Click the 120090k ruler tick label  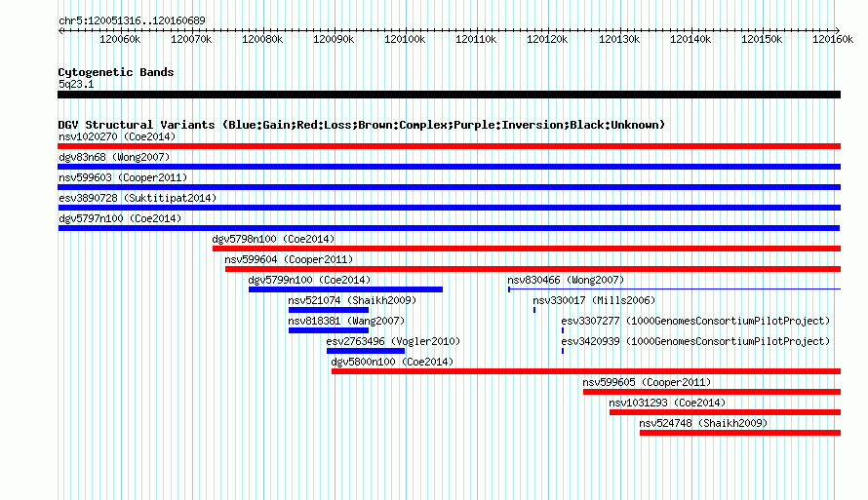334,39
